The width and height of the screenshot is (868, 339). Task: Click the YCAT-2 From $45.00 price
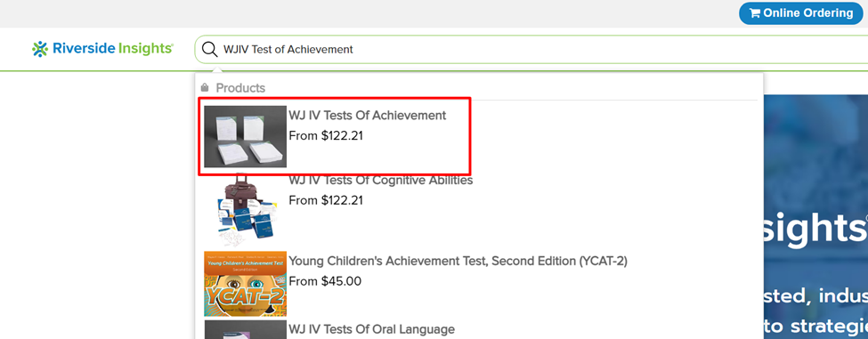pos(325,281)
